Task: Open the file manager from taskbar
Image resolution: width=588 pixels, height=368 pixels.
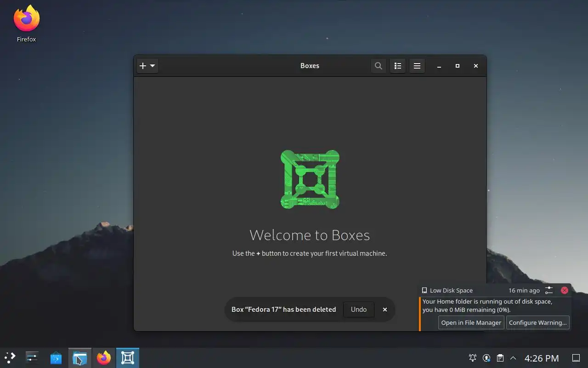Action: tap(80, 358)
